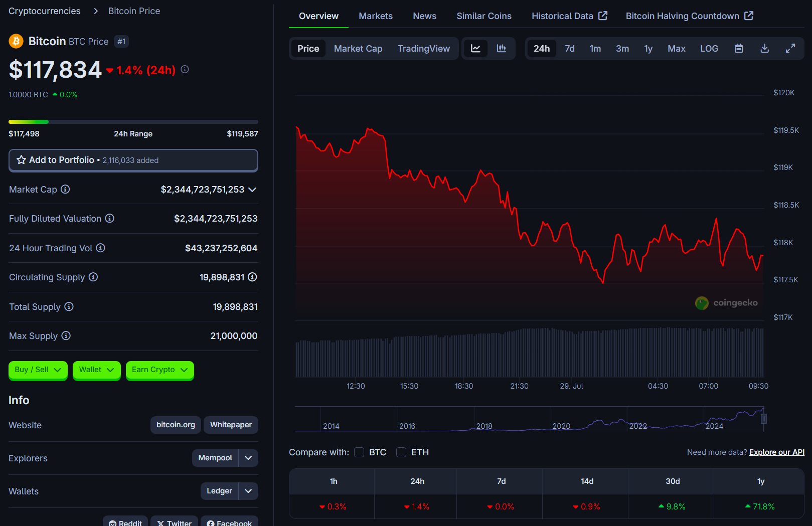Click the Facebook community button

pyautogui.click(x=229, y=521)
